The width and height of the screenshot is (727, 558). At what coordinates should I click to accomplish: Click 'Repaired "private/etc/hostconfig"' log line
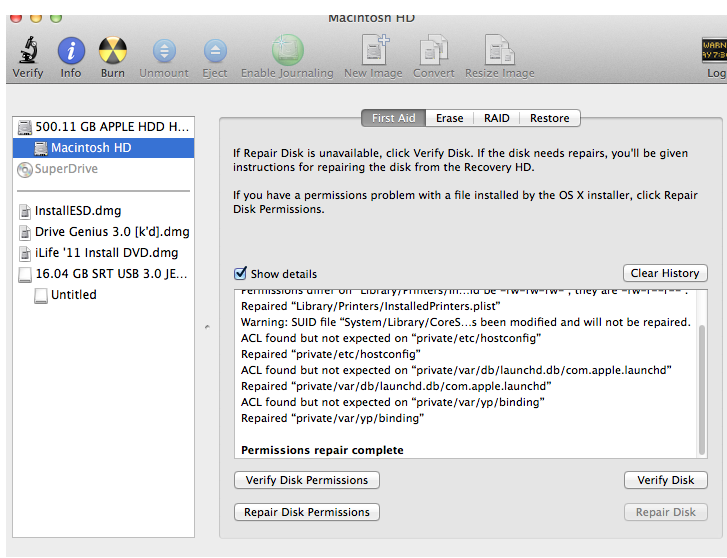pyautogui.click(x=331, y=354)
